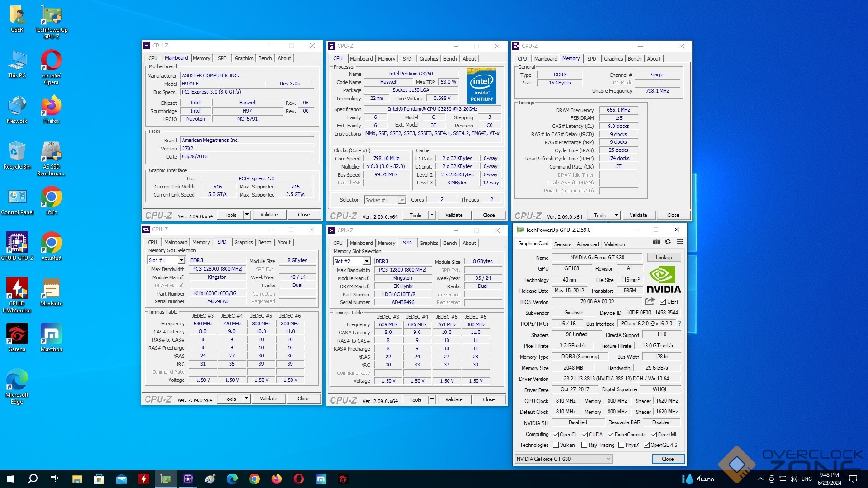Enable the Ray Tracing checkbox
Image resolution: width=868 pixels, height=488 pixels.
point(584,445)
